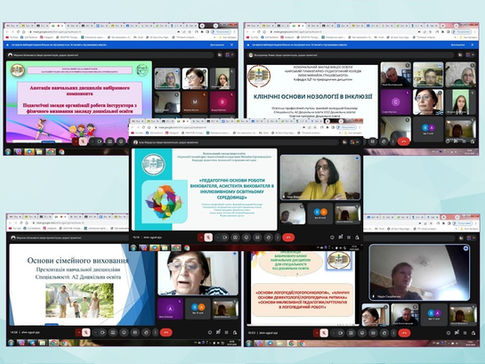485x364 pixels.
Task: Switch on camera in bottom-right window
Action: [x=341, y=333]
